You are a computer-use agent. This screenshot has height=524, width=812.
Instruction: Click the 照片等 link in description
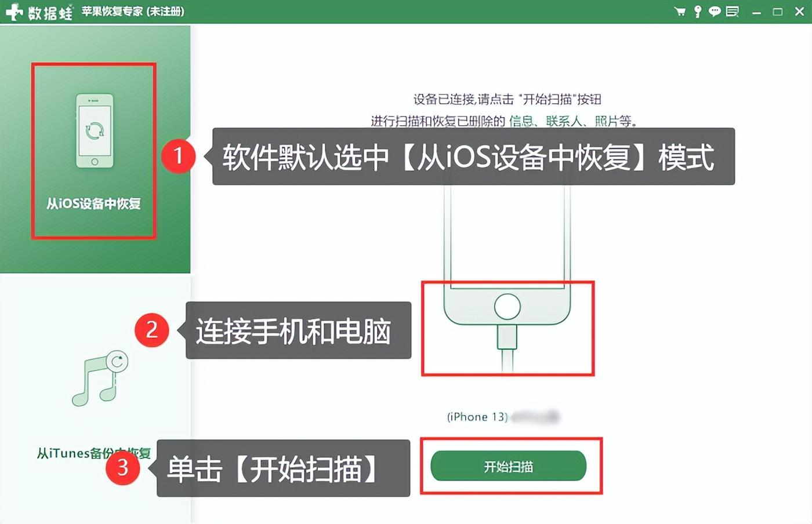coord(613,121)
